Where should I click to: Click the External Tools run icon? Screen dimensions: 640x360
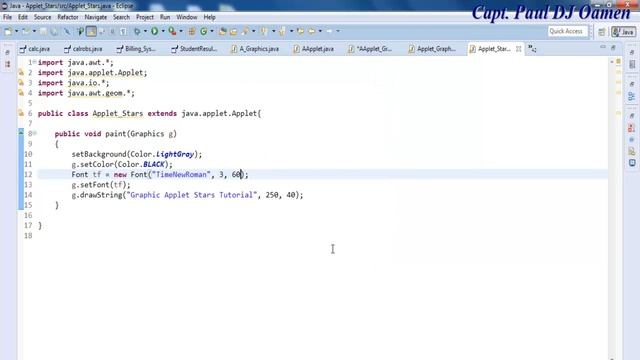point(173,31)
